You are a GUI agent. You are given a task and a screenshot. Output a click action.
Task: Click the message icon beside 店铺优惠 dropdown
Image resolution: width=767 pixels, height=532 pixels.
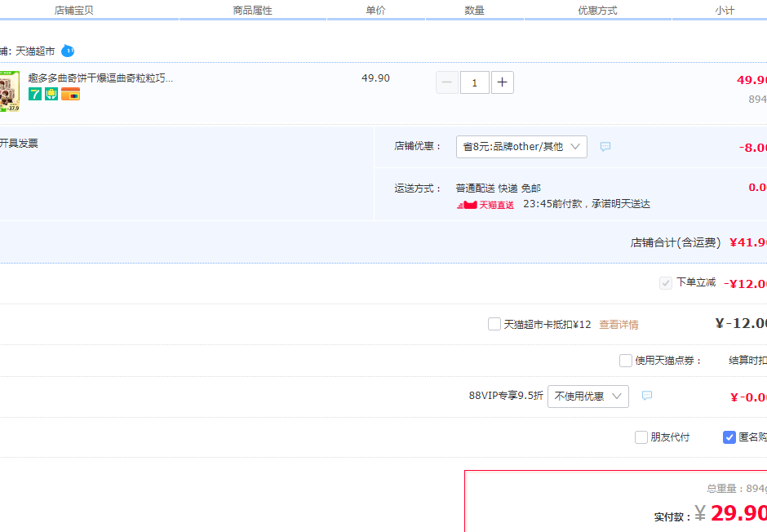(x=605, y=147)
